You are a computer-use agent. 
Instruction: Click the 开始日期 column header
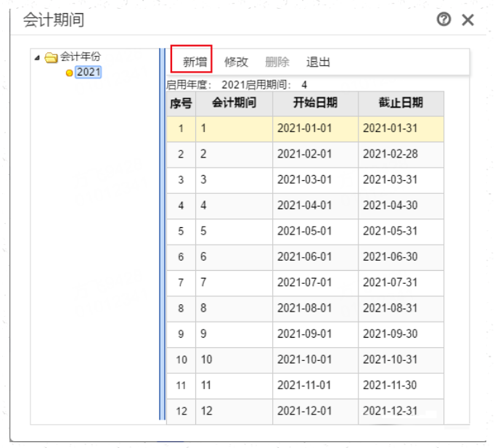[x=316, y=104]
